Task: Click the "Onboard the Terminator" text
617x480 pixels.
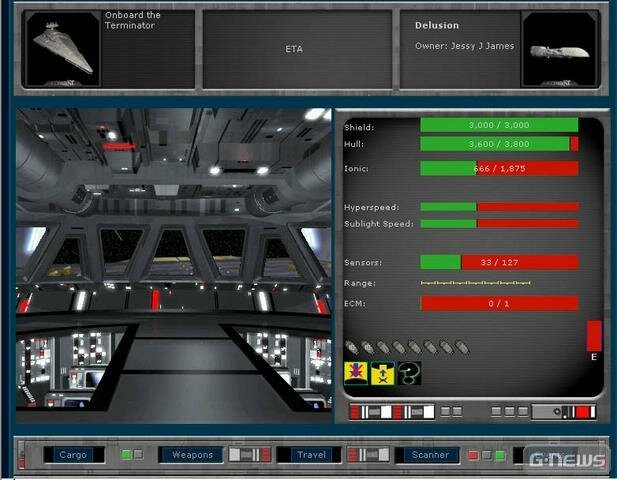Action: coord(133,20)
